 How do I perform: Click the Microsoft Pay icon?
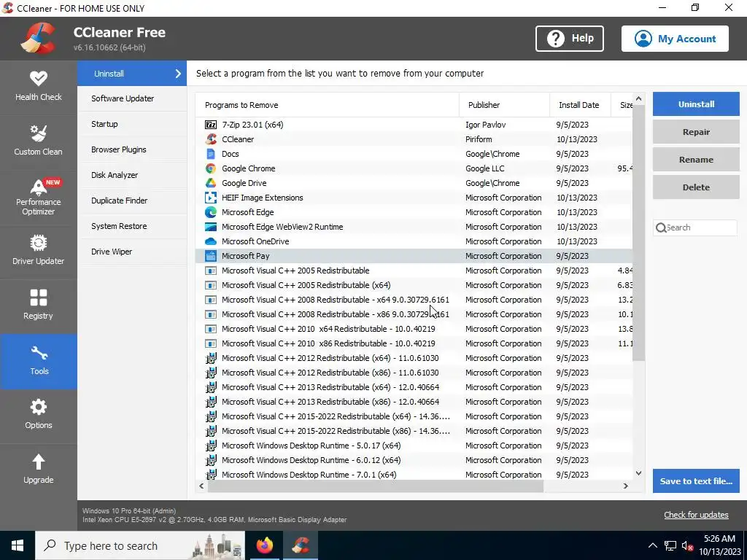coord(211,256)
